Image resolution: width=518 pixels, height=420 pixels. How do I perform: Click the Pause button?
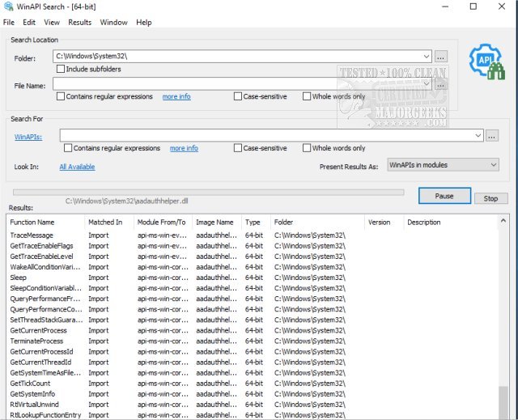(x=444, y=196)
